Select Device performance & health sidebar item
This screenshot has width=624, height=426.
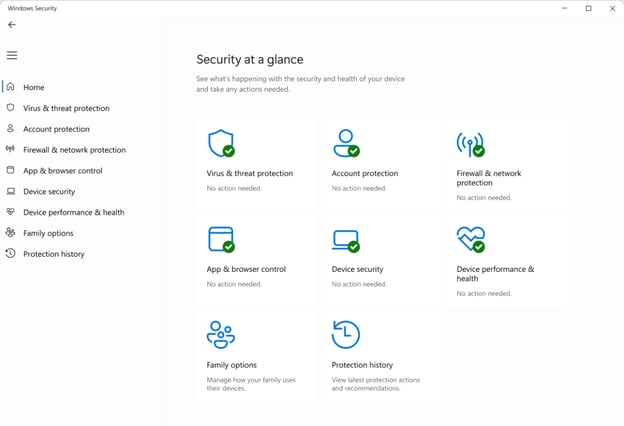(x=73, y=212)
